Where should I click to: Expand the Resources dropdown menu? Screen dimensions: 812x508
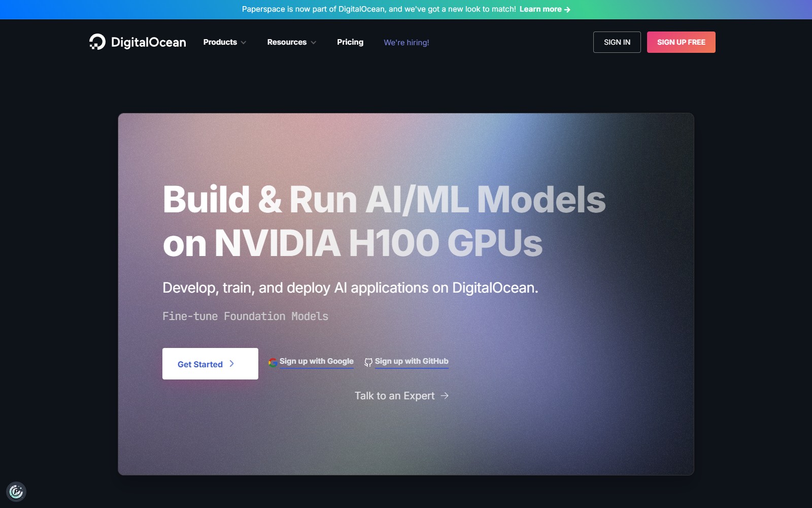(x=292, y=42)
